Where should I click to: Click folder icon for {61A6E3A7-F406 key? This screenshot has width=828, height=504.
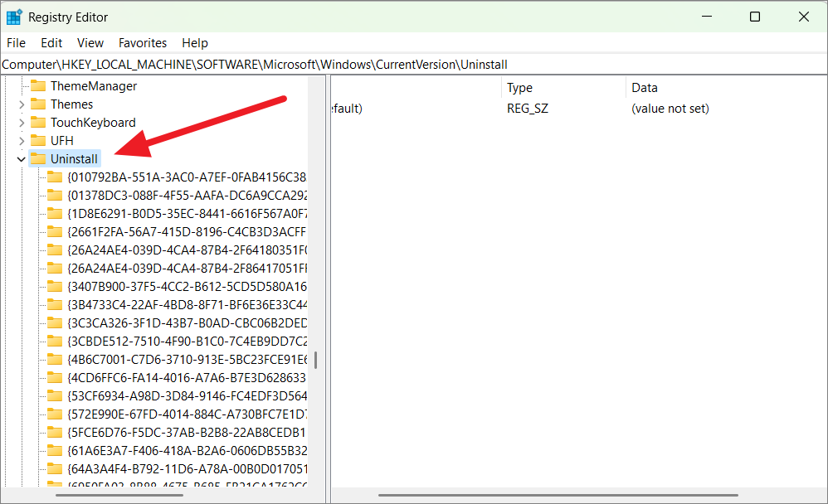click(x=55, y=450)
